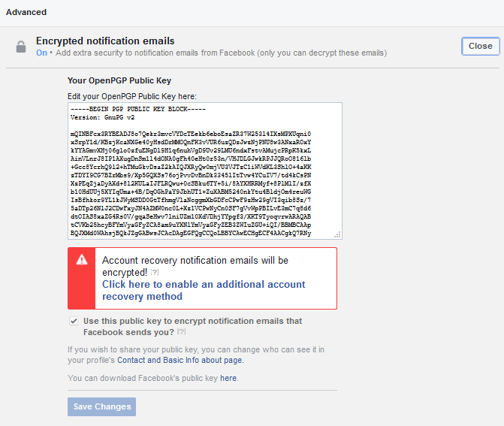Viewport: 504px width, 426px height.
Task: Click the warning triangle icon in red banner
Action: [82, 259]
